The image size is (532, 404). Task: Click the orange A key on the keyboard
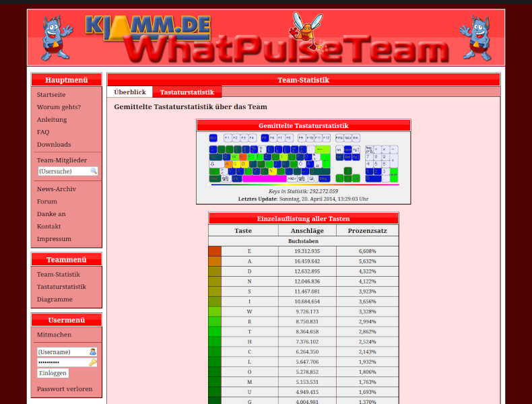point(228,164)
